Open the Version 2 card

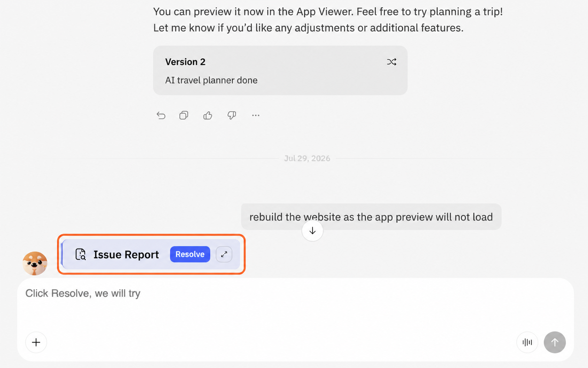click(280, 70)
